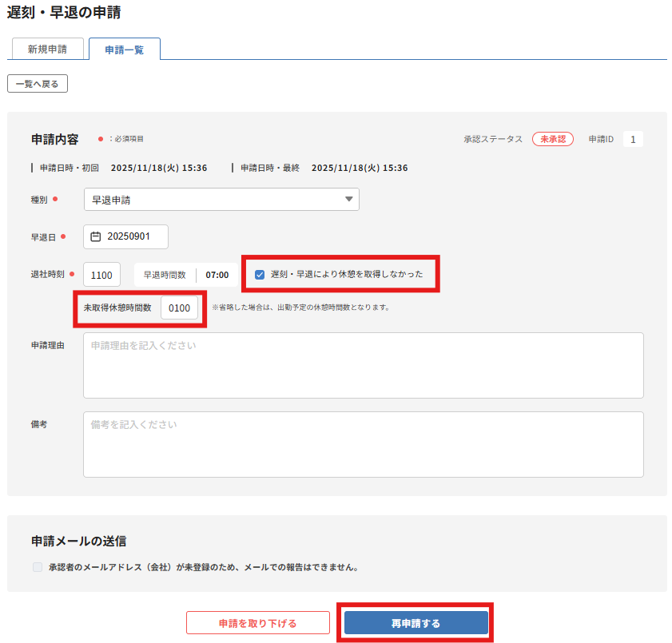Submit with the 再申請する button
Image resolution: width=672 pixels, height=643 pixels.
coord(416,623)
